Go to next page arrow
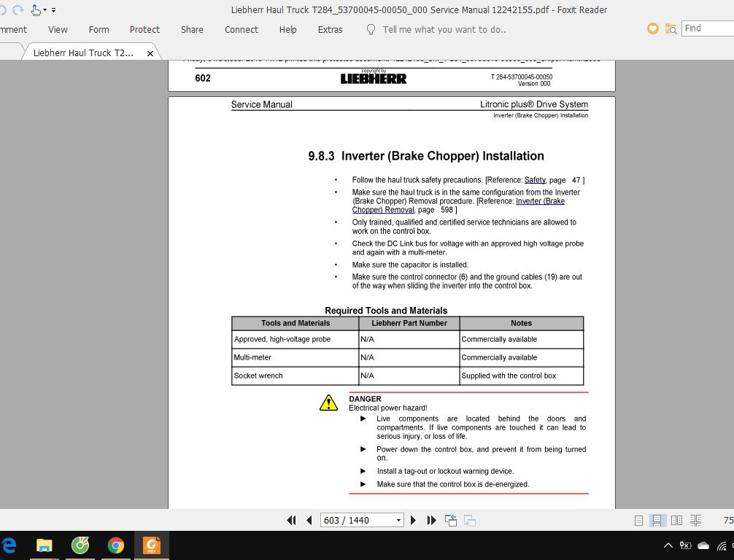The width and height of the screenshot is (734, 560). pos(413,520)
